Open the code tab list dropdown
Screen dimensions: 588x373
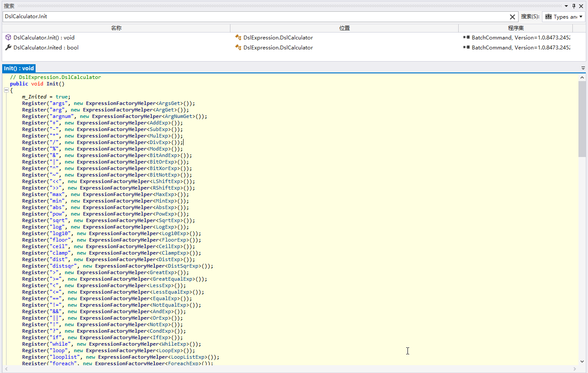[x=583, y=69]
